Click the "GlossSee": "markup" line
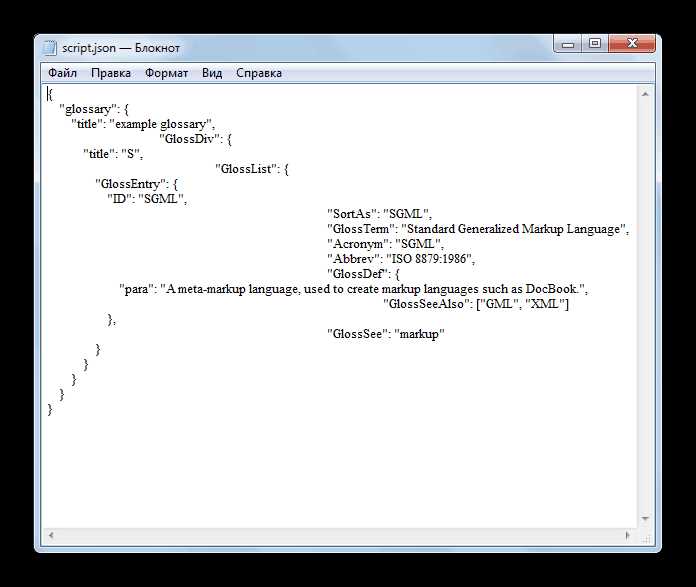This screenshot has width=696, height=587. tap(386, 334)
